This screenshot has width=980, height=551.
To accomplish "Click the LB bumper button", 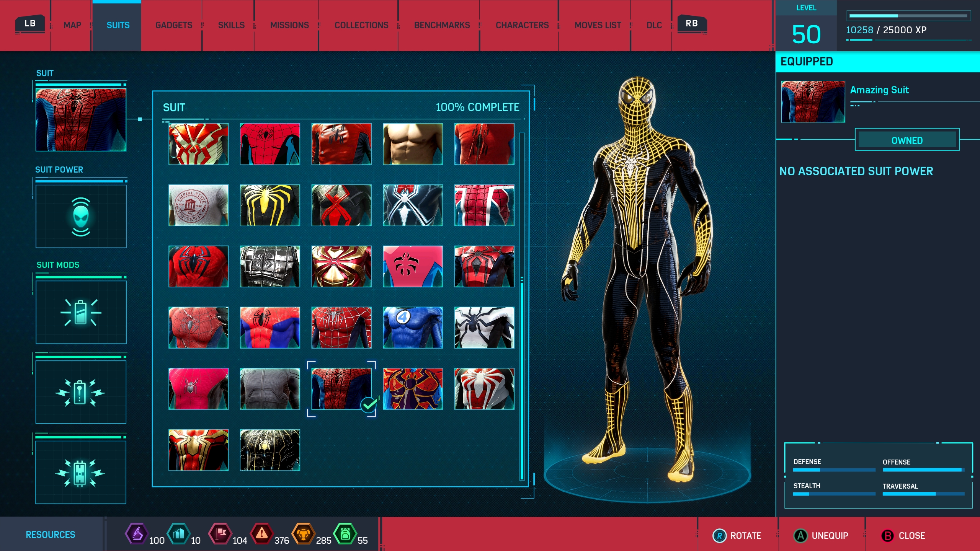I will 30,24.
